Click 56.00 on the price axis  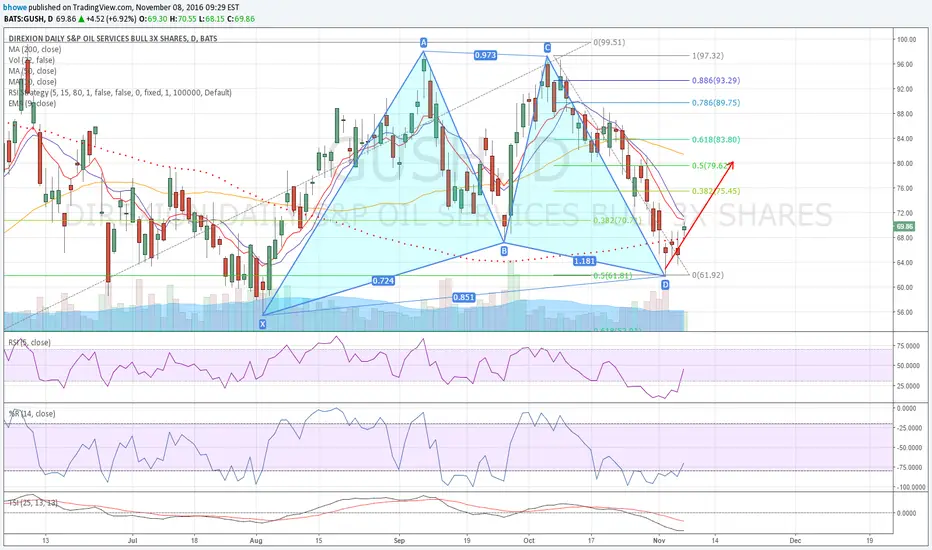(x=905, y=312)
